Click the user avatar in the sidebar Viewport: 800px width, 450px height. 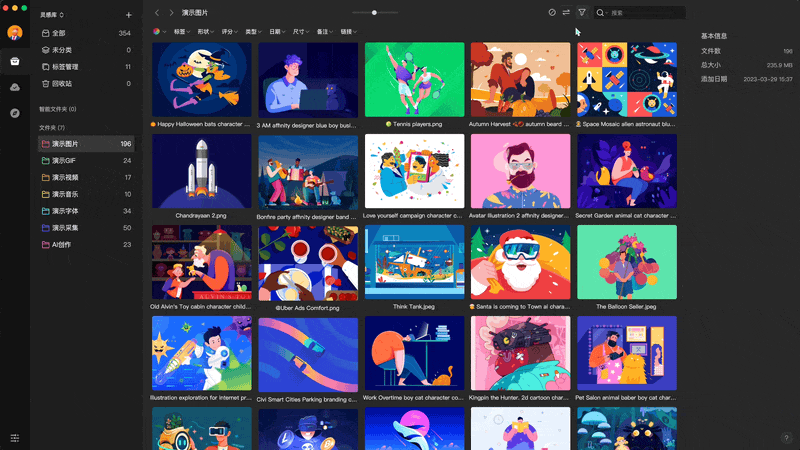click(15, 33)
